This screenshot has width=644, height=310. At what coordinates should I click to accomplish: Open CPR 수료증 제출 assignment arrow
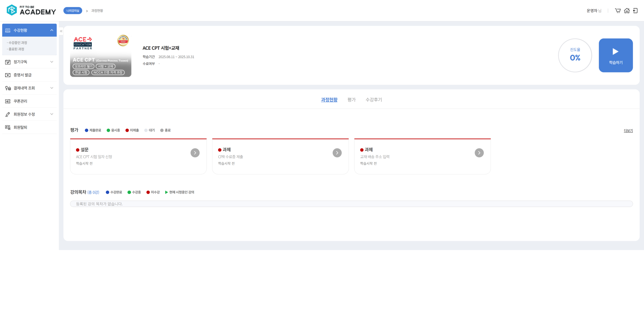tap(337, 153)
